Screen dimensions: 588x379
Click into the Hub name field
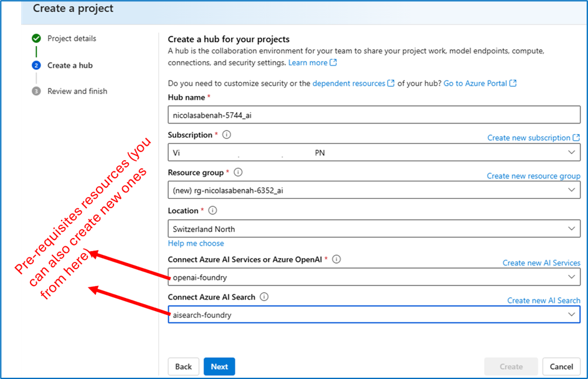[x=374, y=115]
